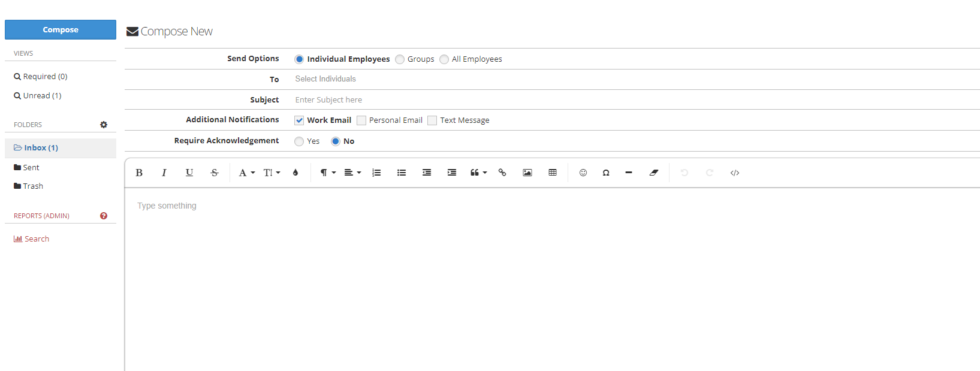The image size is (980, 371).
Task: Click the Compose button
Action: pos(61,30)
